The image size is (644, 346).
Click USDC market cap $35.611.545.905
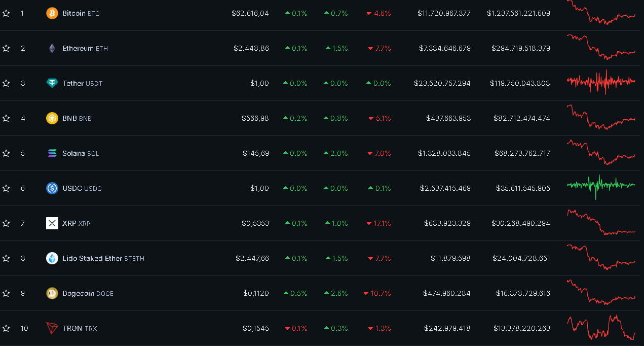click(x=523, y=188)
